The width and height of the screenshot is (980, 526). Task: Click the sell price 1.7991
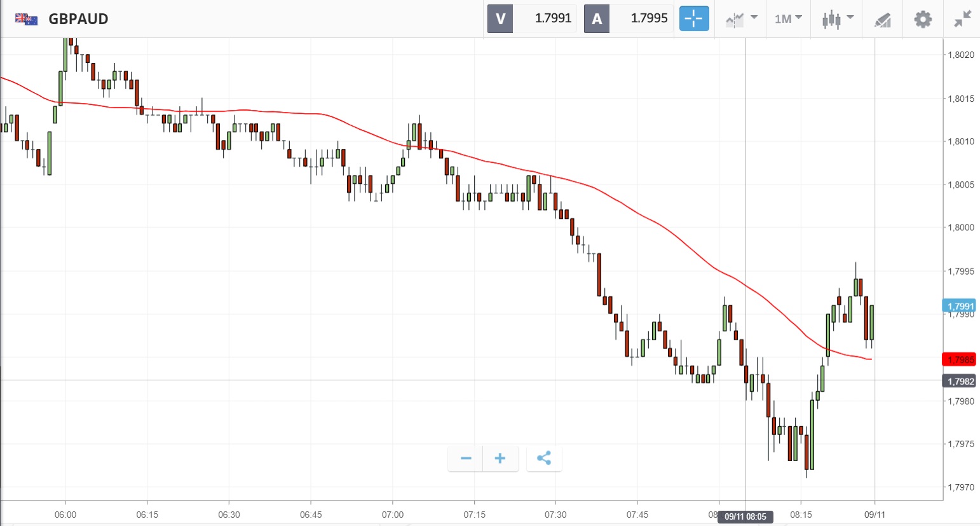[553, 18]
